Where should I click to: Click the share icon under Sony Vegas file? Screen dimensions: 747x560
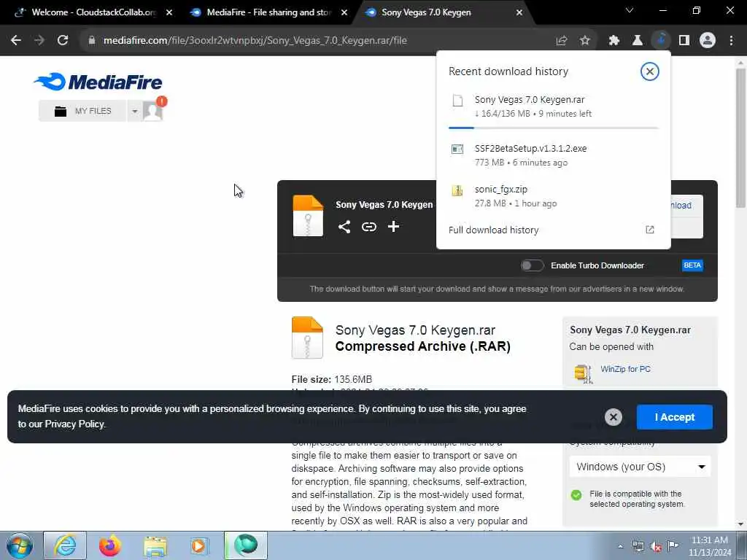tap(344, 227)
